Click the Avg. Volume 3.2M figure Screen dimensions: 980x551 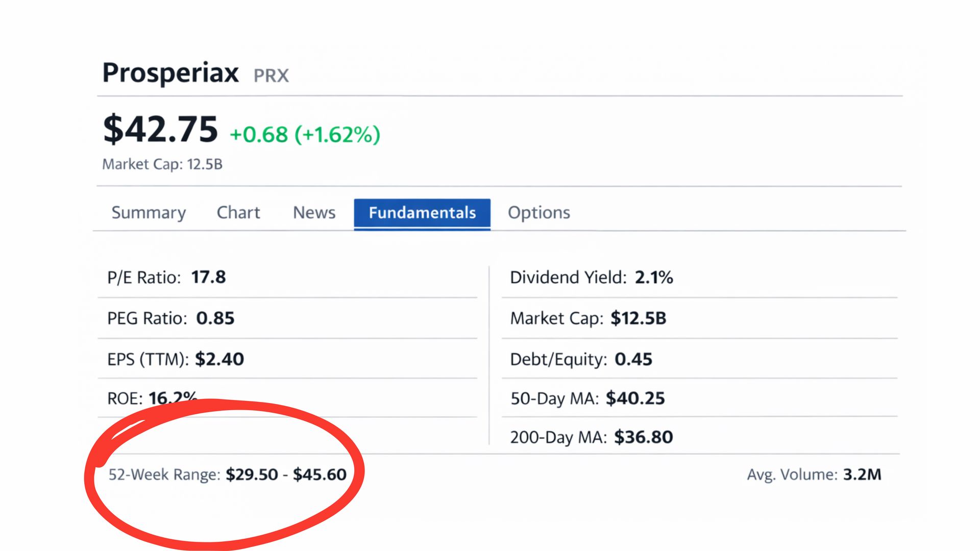pyautogui.click(x=862, y=474)
